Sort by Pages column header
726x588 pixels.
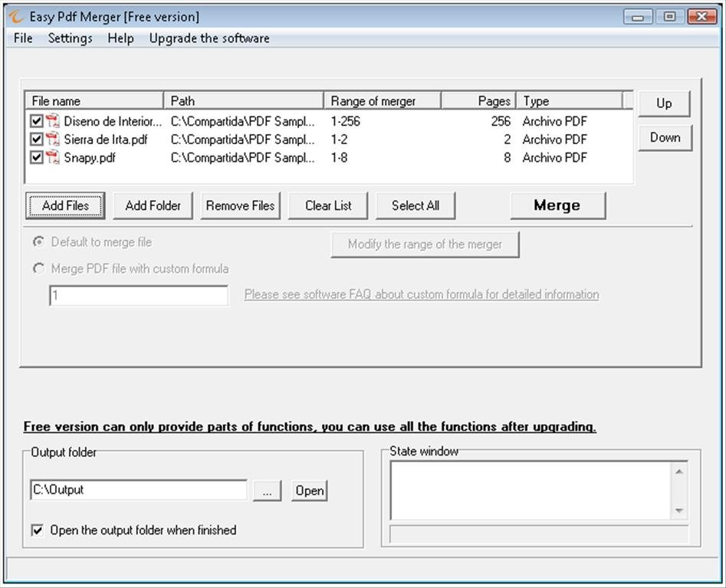click(478, 100)
